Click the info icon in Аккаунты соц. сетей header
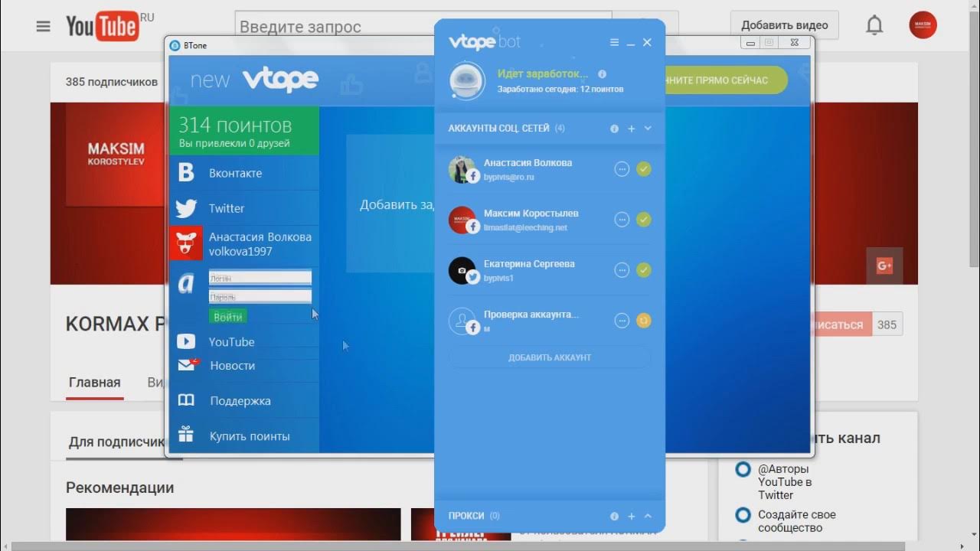The height and width of the screenshot is (551, 980). pos(614,129)
